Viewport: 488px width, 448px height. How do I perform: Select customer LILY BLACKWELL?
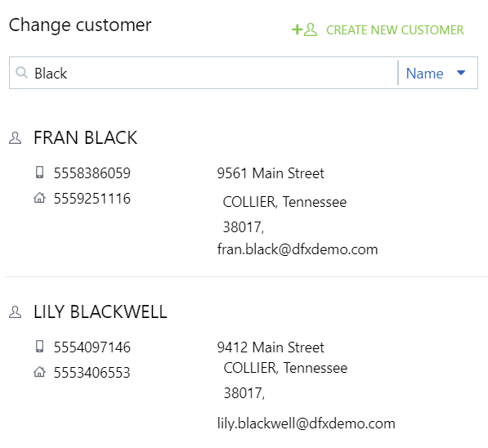[101, 312]
